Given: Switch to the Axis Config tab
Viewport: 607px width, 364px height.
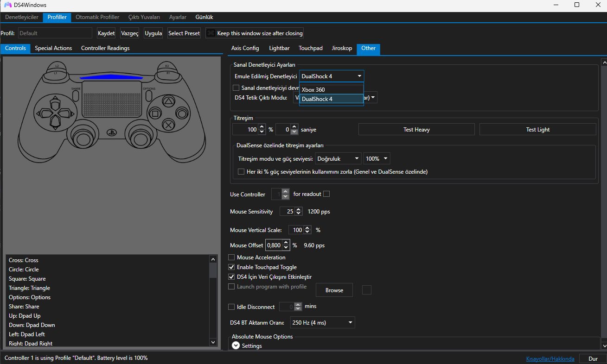Looking at the screenshot, I should 245,48.
